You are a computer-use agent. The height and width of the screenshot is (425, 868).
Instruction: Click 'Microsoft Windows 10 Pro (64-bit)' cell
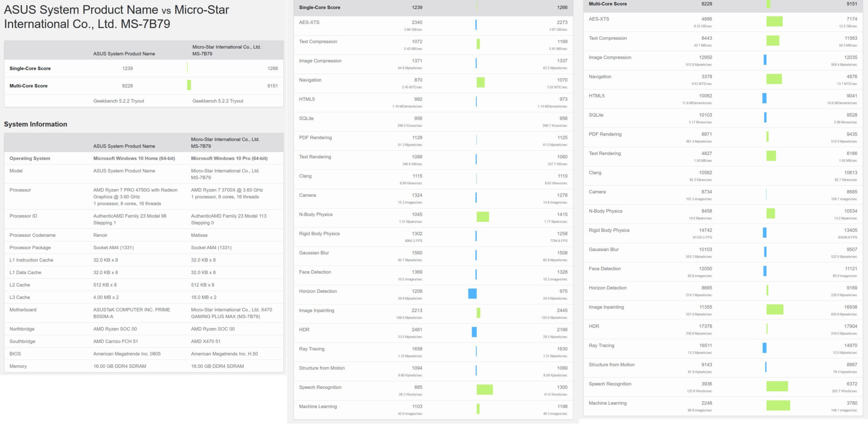229,159
